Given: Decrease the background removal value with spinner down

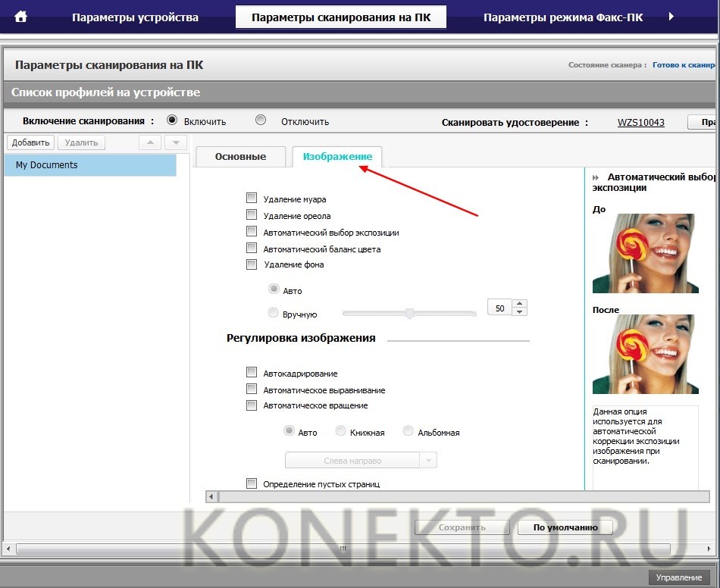Looking at the screenshot, I should (519, 311).
